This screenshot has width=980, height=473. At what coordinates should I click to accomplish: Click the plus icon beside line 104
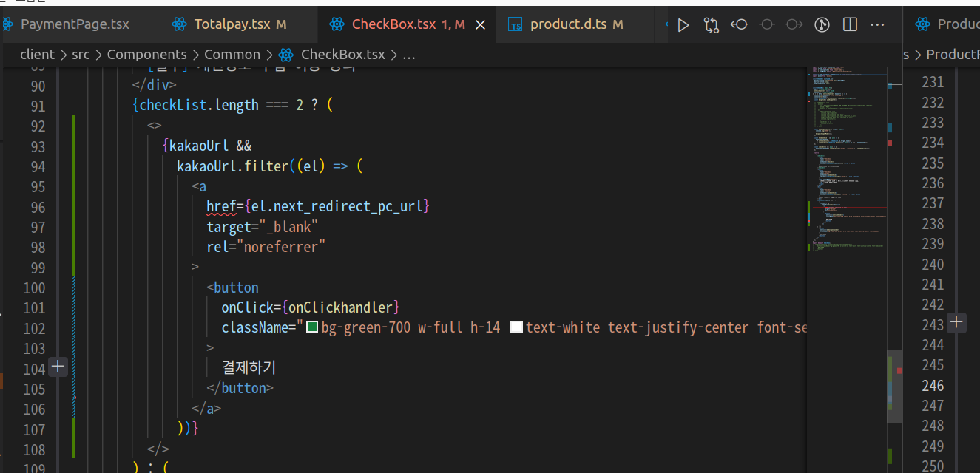tap(58, 367)
